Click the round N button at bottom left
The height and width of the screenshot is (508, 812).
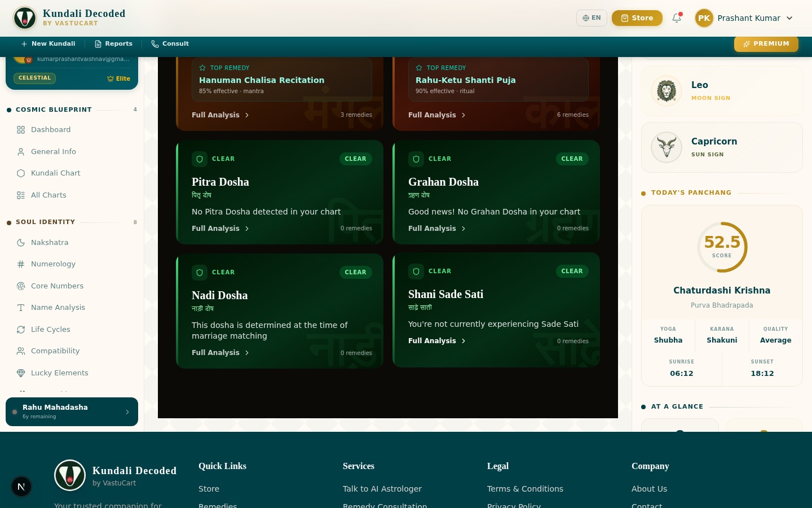click(21, 487)
